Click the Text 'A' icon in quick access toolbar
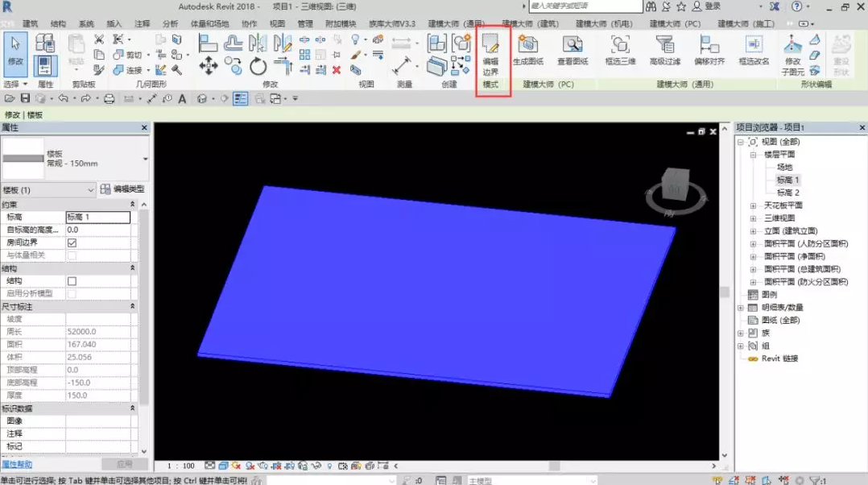The image size is (868, 485). (x=182, y=98)
